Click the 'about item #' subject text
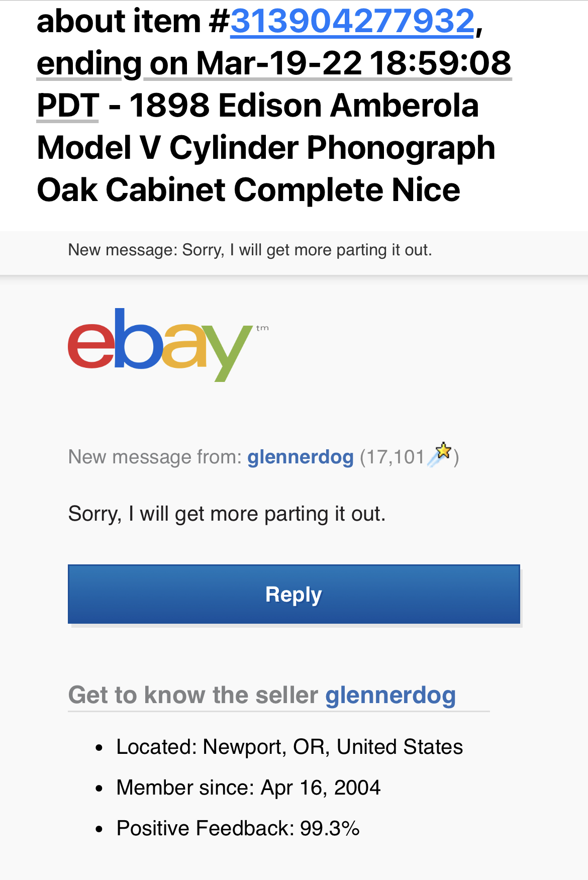588x880 pixels. [133, 22]
